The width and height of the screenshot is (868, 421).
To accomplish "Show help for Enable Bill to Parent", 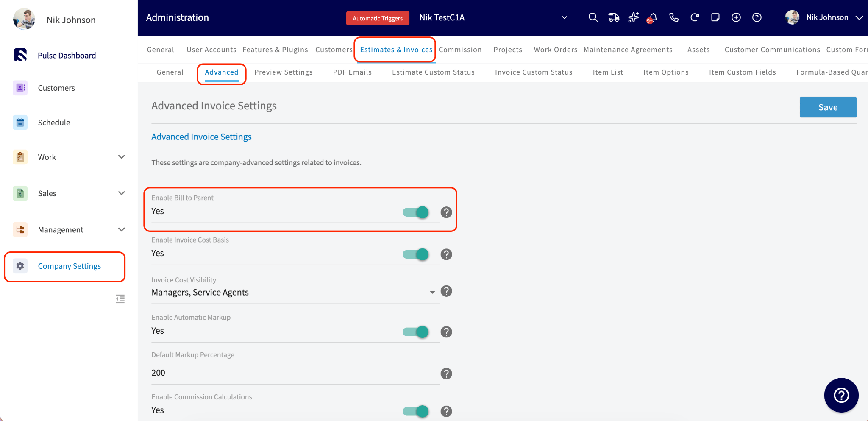I will 446,212.
